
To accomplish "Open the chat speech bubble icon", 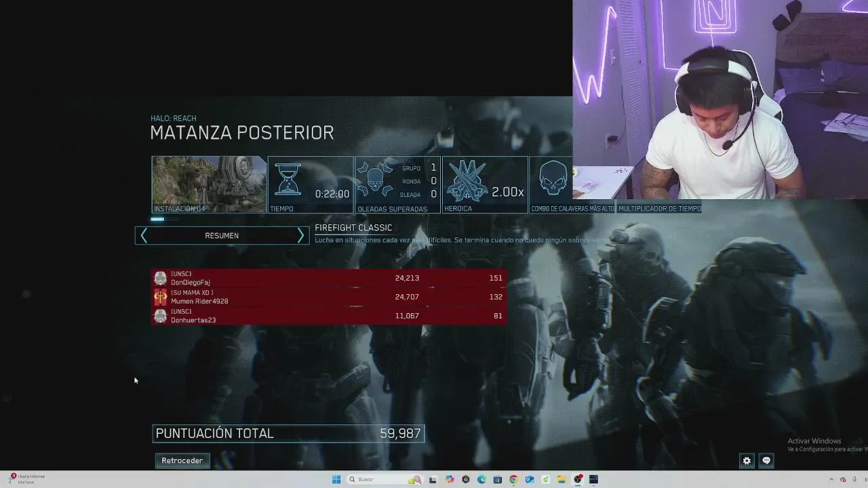I will pos(766,461).
